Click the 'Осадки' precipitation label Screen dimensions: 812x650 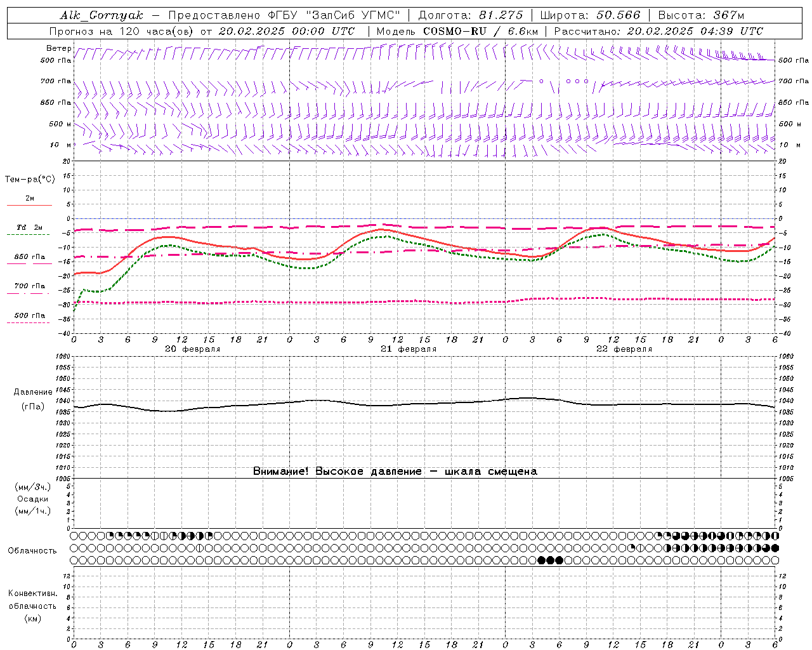coord(33,499)
